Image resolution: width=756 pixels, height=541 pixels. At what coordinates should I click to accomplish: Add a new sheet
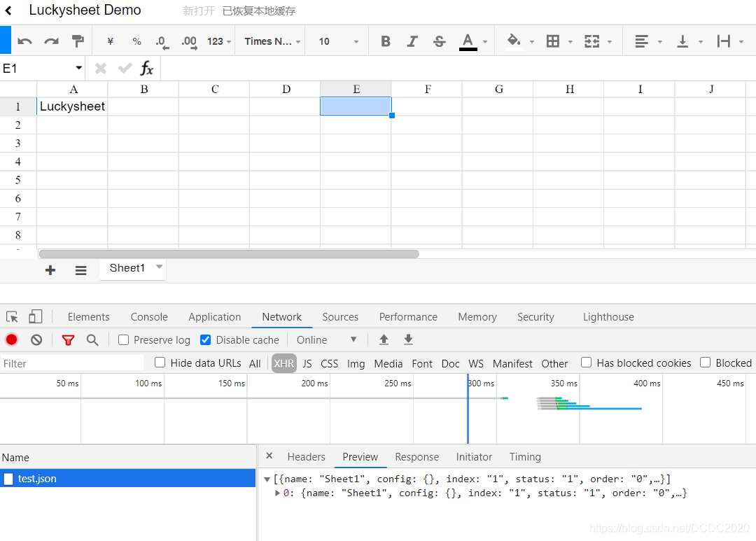point(50,270)
